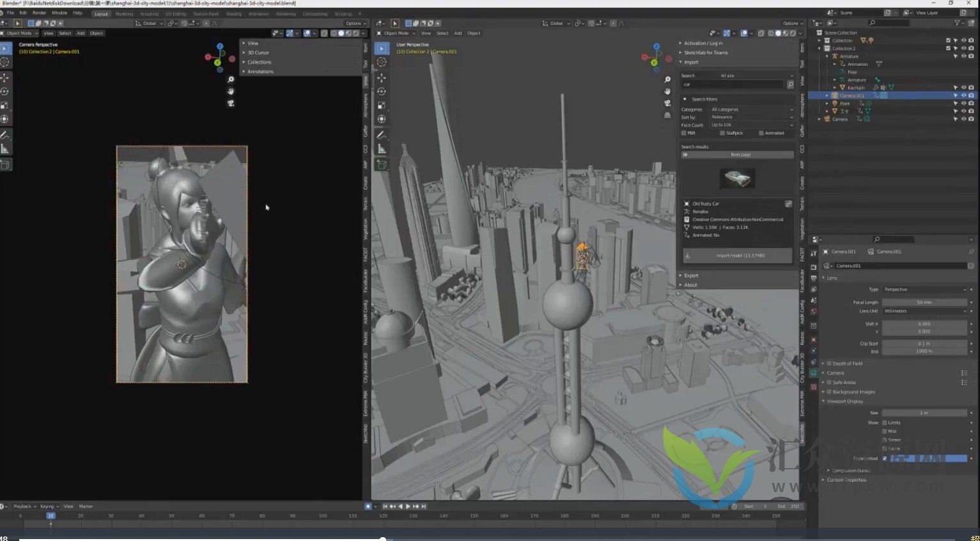Viewport: 980px width, 541px height.
Task: Switch to the Modeling workspace tab
Action: pos(124,13)
